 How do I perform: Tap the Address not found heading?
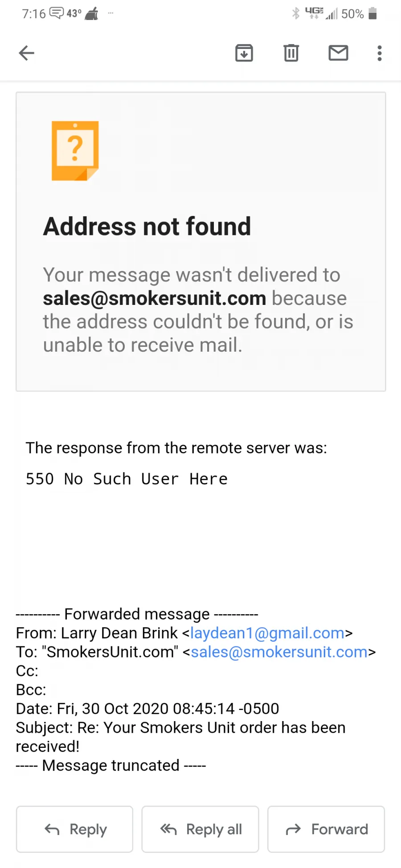(147, 226)
